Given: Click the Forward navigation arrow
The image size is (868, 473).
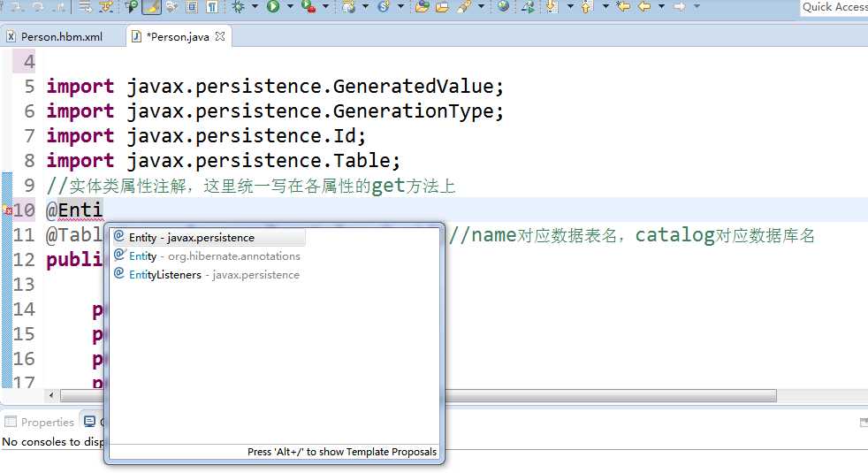Looking at the screenshot, I should 679,7.
